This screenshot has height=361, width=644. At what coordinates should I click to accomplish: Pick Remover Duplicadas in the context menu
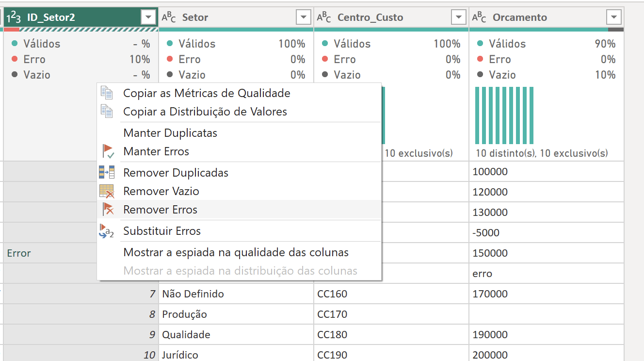(x=240, y=173)
